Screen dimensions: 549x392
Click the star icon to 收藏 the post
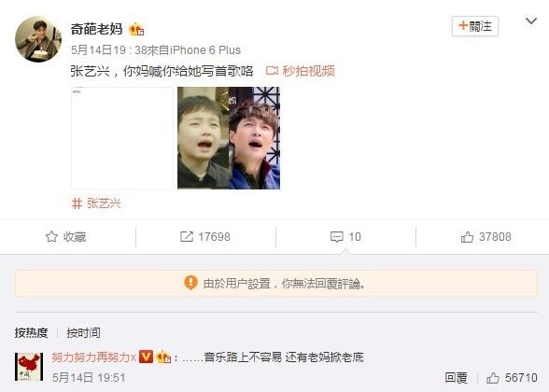tap(51, 237)
